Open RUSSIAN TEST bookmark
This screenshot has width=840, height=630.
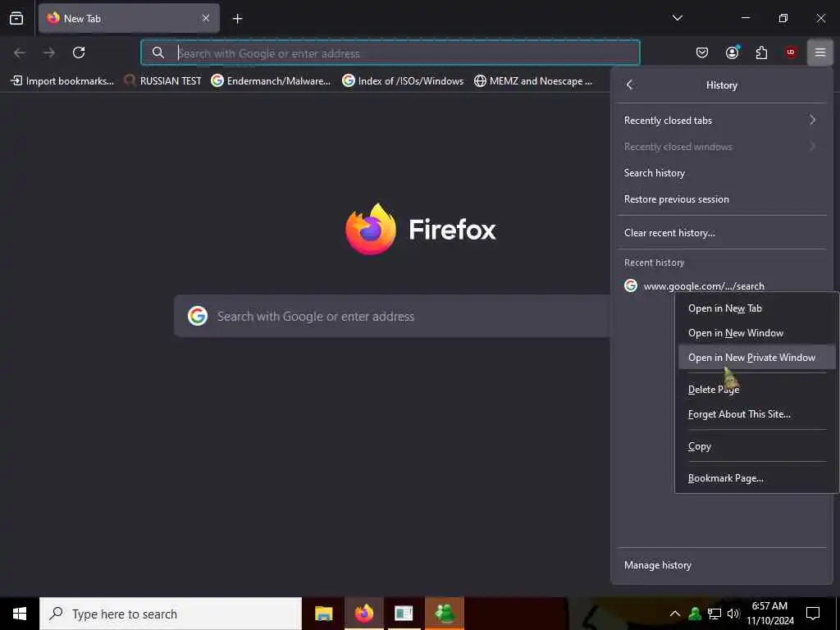[163, 81]
